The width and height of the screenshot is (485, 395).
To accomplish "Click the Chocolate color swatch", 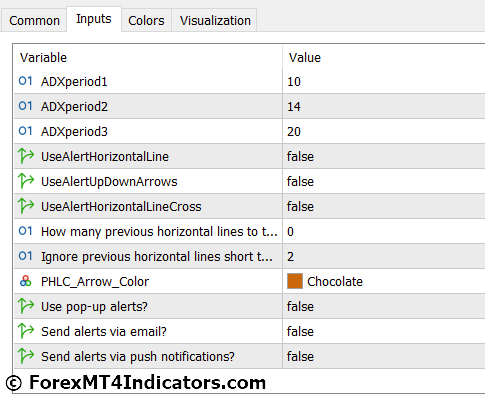I will (295, 281).
